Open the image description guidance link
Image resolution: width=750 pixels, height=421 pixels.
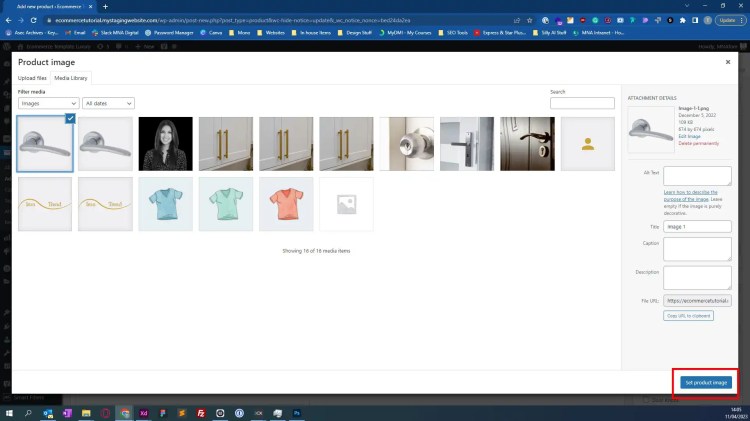coord(690,195)
